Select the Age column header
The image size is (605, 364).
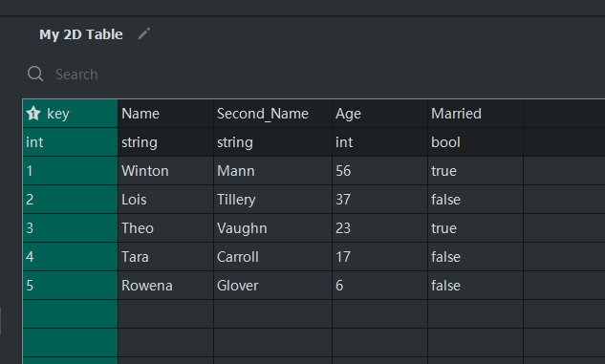379,114
